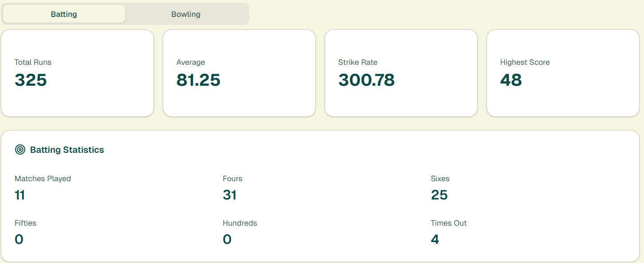The image size is (644, 263).
Task: Select the Hundreds count
Action: pyautogui.click(x=227, y=239)
